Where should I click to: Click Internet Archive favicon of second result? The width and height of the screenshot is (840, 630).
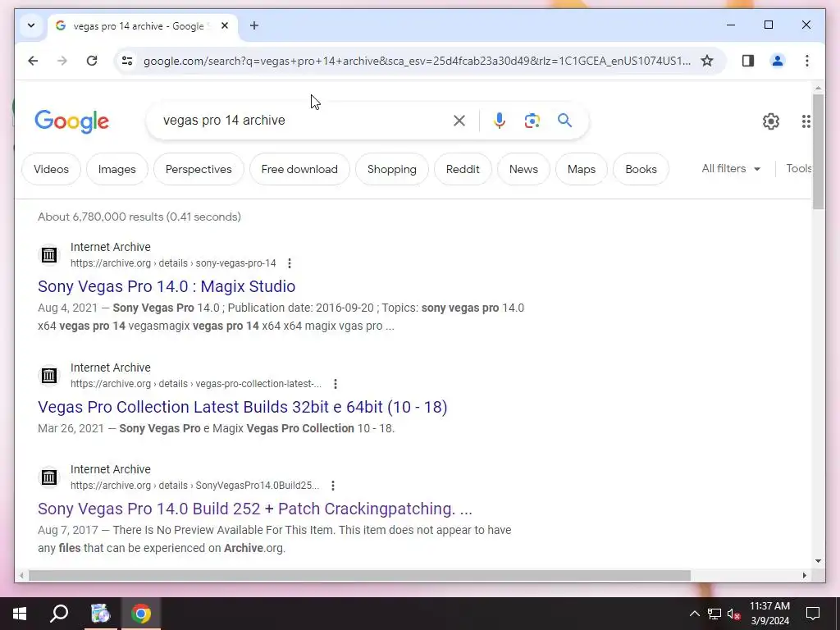click(48, 375)
